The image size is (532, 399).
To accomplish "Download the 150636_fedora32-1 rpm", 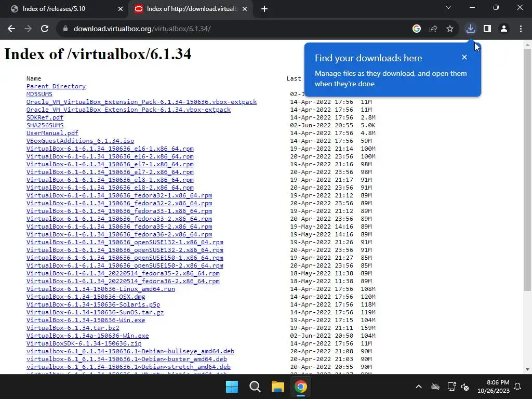I will [x=119, y=195].
